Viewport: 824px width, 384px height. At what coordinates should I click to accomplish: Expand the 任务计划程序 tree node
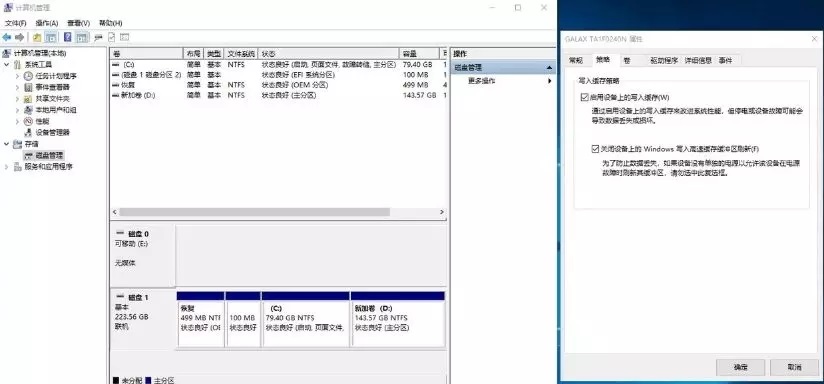17,76
